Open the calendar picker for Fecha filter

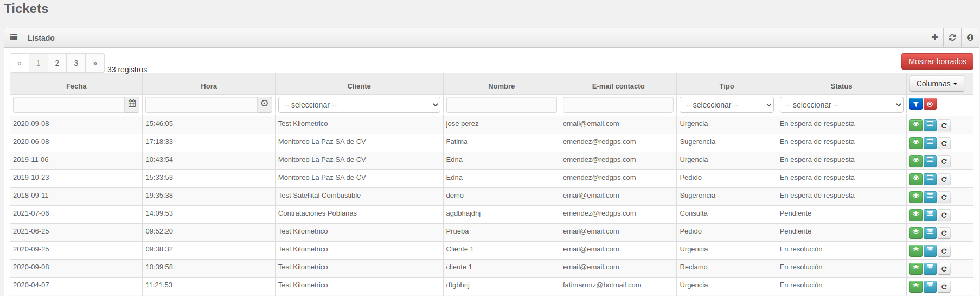[x=132, y=104]
